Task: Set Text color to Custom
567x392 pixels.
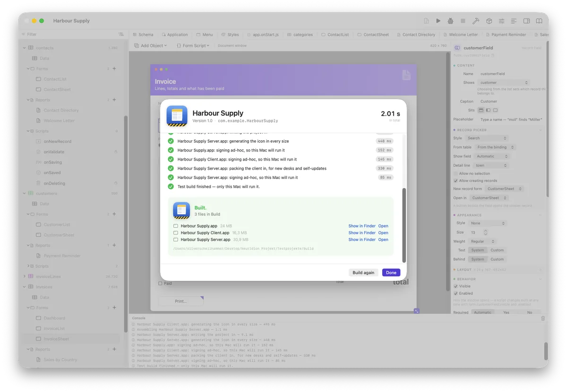Action: (497, 250)
